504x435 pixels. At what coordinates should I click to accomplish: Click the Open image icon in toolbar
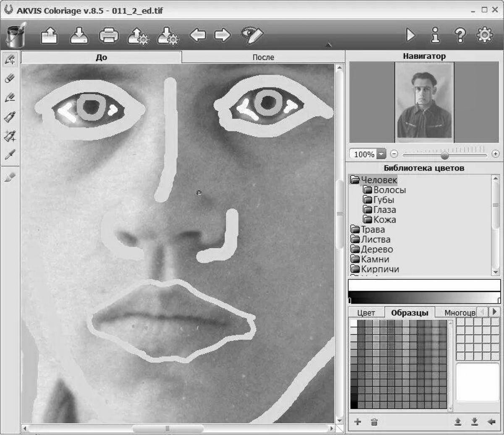[x=49, y=36]
